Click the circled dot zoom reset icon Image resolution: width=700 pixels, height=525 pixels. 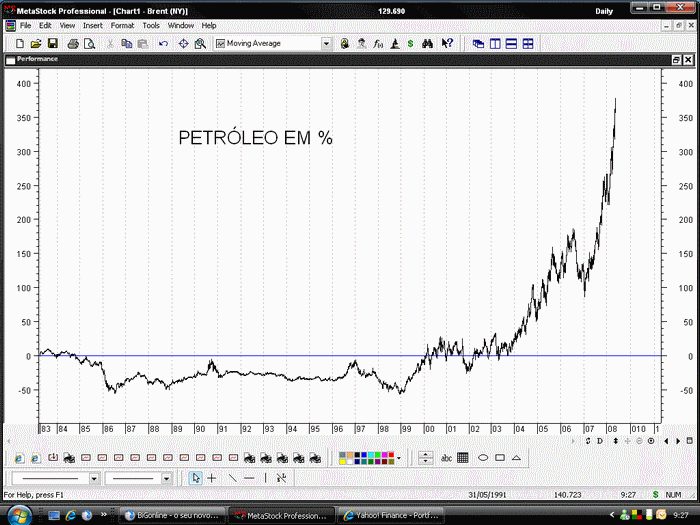click(651, 441)
